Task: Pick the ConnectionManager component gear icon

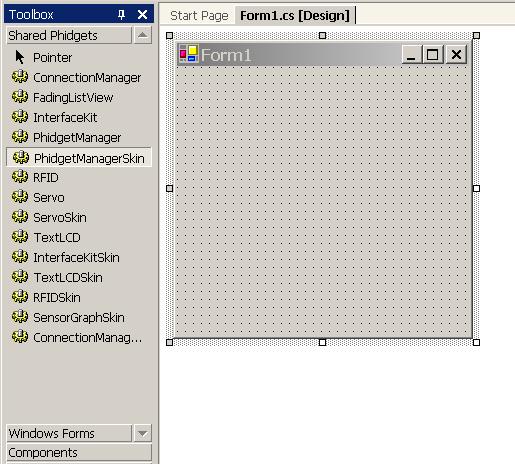Action: coord(20,77)
